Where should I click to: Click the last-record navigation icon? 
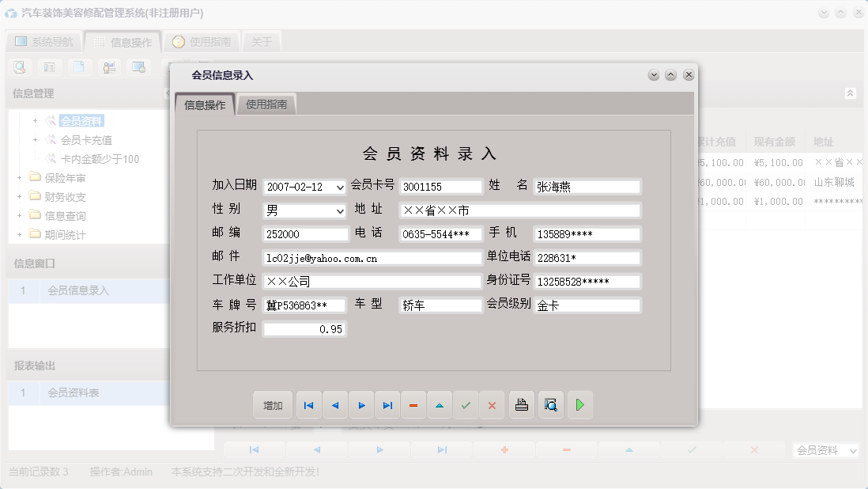387,405
